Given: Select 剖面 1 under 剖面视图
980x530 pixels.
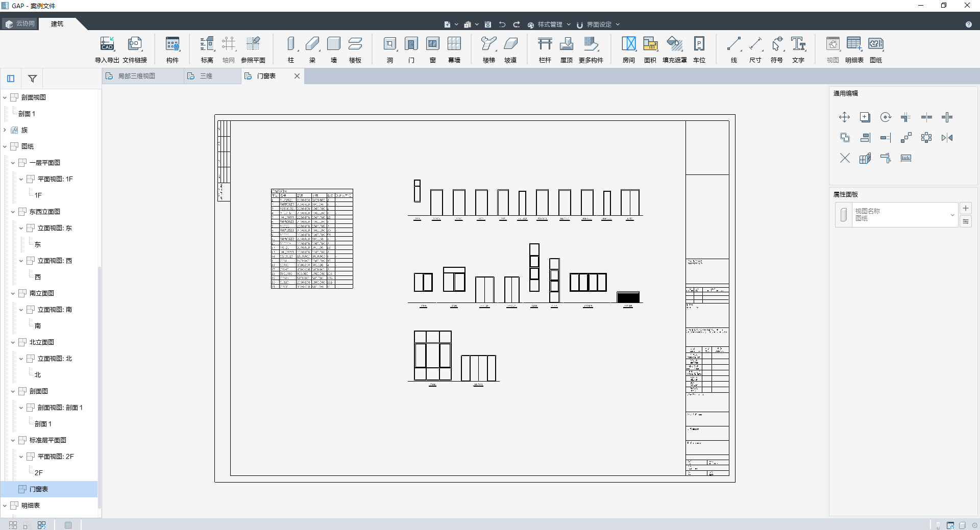Looking at the screenshot, I should tap(27, 114).
